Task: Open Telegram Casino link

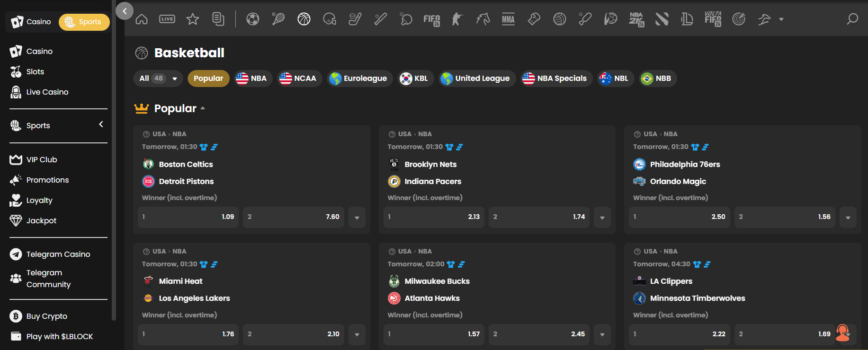Action: 50,254
